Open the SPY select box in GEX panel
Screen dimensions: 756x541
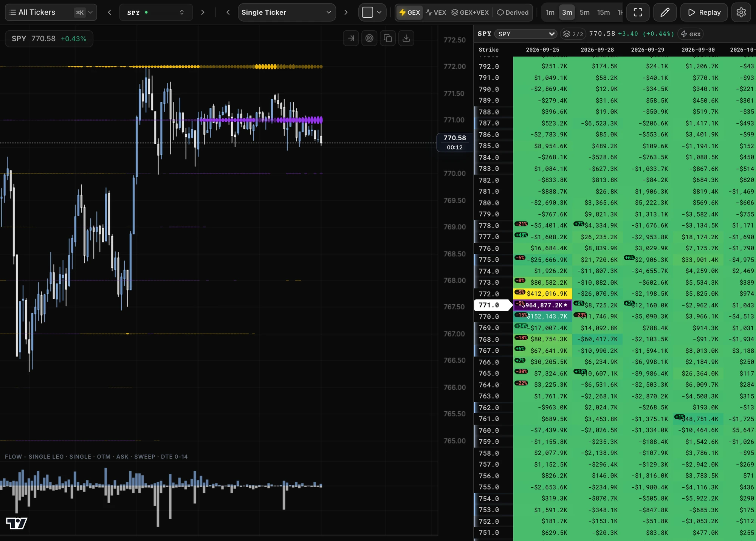(x=525, y=34)
